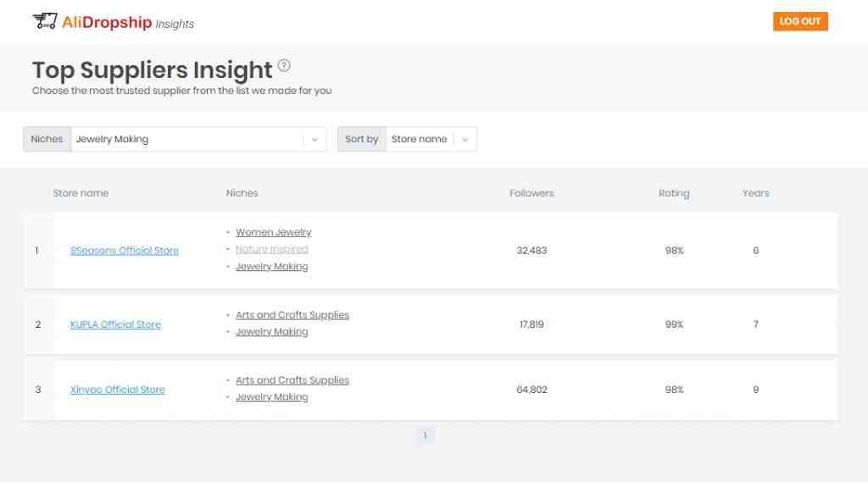Open the help question mark icon
This screenshot has width=868, height=482.
click(x=284, y=65)
